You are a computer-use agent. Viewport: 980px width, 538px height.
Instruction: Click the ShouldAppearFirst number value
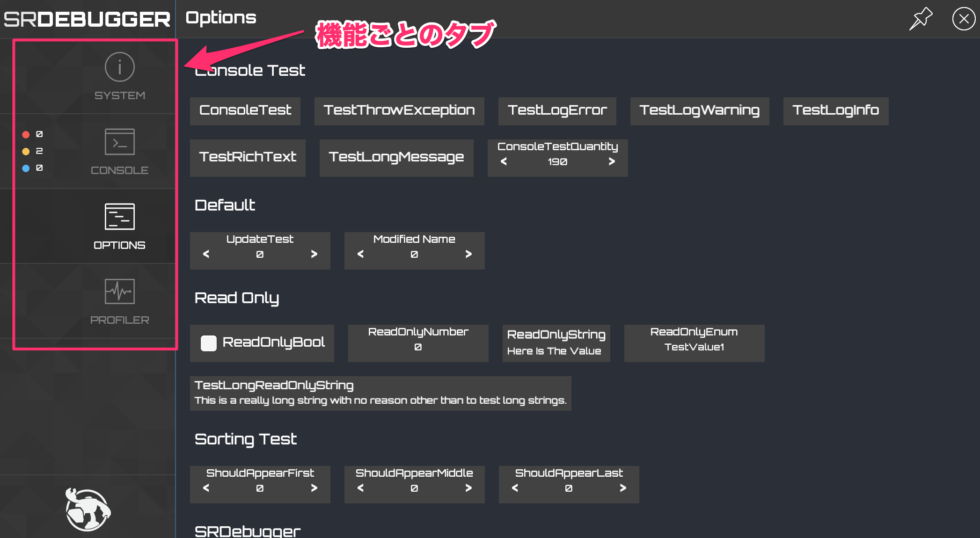[260, 488]
